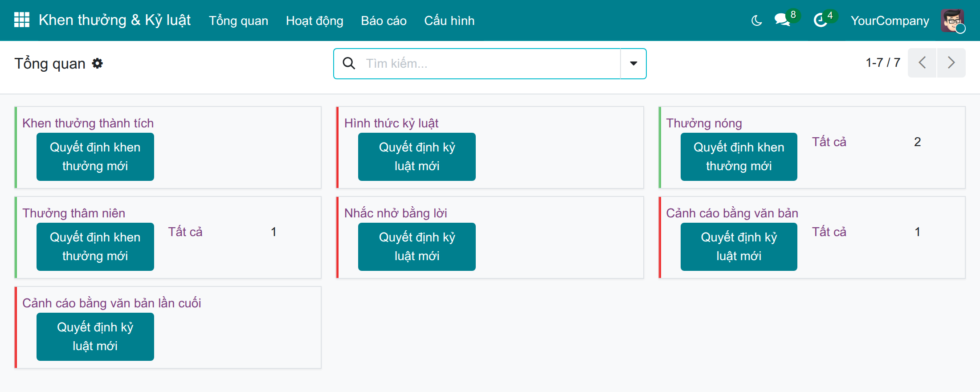Open the Thưởng thâm niên card title

74,213
